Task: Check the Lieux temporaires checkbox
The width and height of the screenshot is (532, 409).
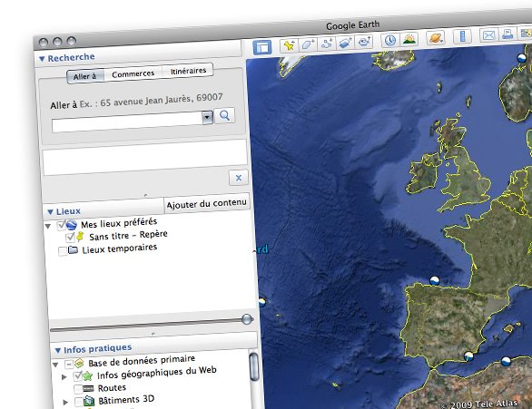Action: coord(63,251)
